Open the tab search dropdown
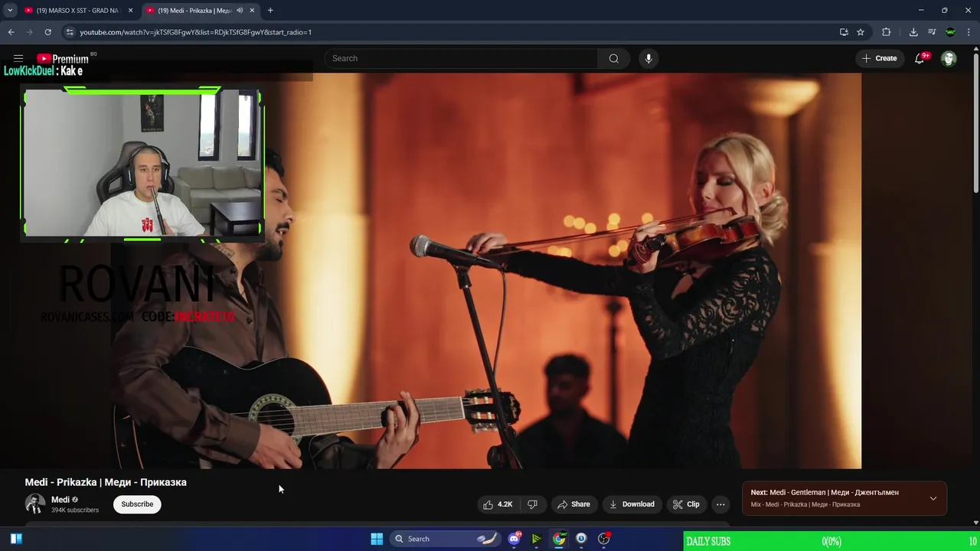Image resolution: width=980 pixels, height=551 pixels. 10,11
